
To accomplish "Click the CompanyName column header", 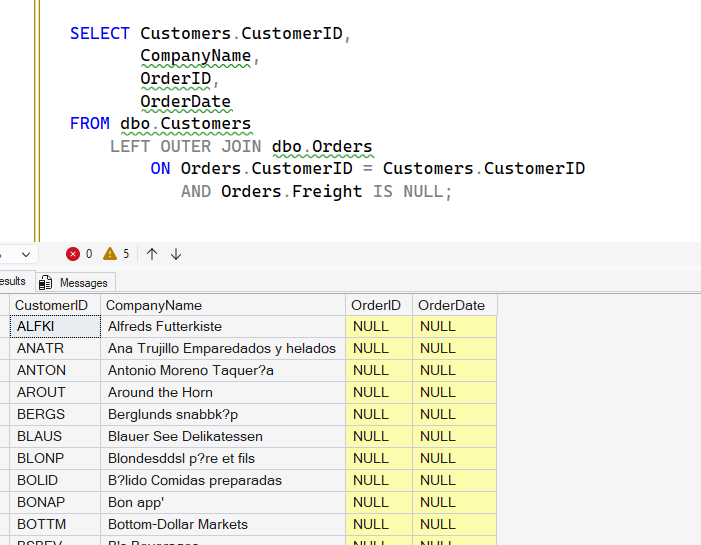I will [x=154, y=305].
